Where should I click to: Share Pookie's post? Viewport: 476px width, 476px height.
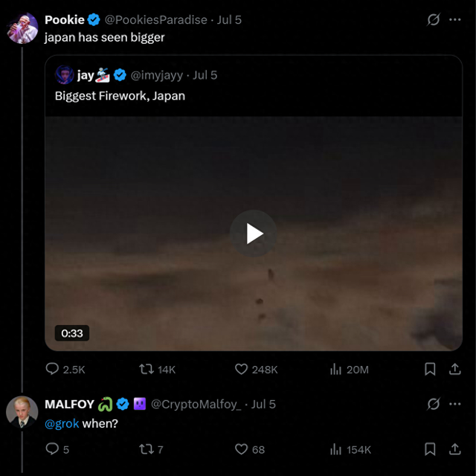coord(454,369)
